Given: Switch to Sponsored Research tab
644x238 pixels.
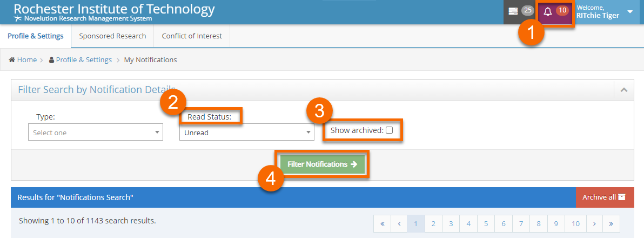Looking at the screenshot, I should coord(112,36).
